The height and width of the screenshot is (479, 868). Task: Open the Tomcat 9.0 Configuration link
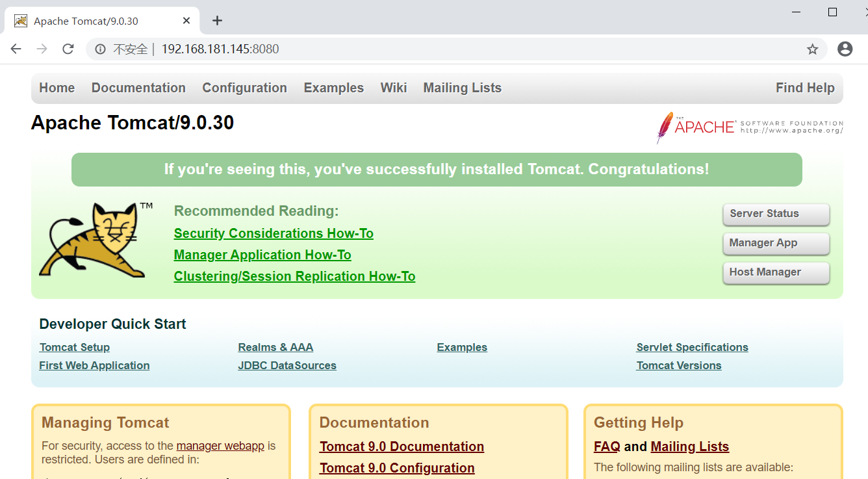pyautogui.click(x=397, y=468)
